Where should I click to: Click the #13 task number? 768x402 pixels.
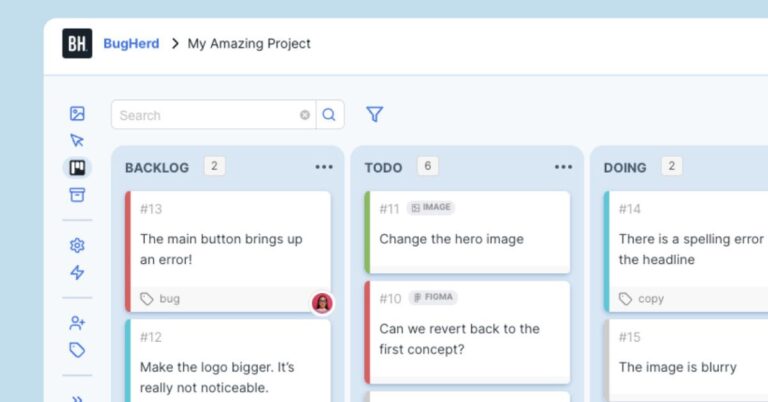click(151, 209)
